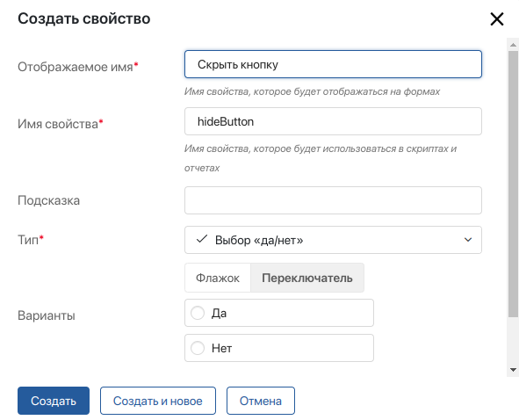Expand the Тип dropdown chevron
Image resolution: width=519 pixels, height=420 pixels.
coord(468,240)
